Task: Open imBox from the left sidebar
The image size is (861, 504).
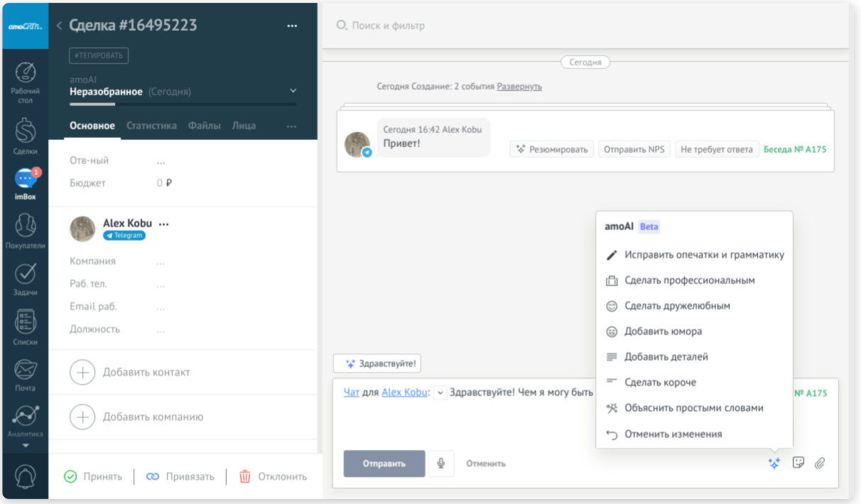Action: (x=25, y=174)
